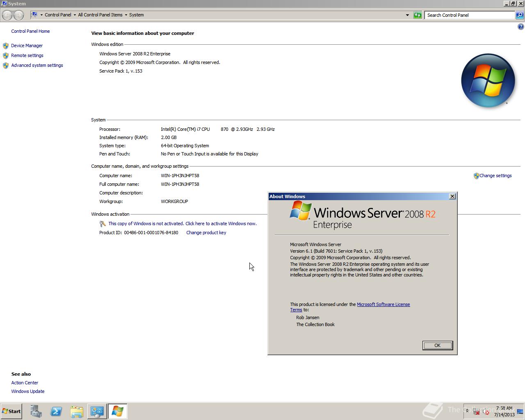The width and height of the screenshot is (525, 420).
Task: Select the Control Panel breadcrumb
Action: pyautogui.click(x=58, y=15)
